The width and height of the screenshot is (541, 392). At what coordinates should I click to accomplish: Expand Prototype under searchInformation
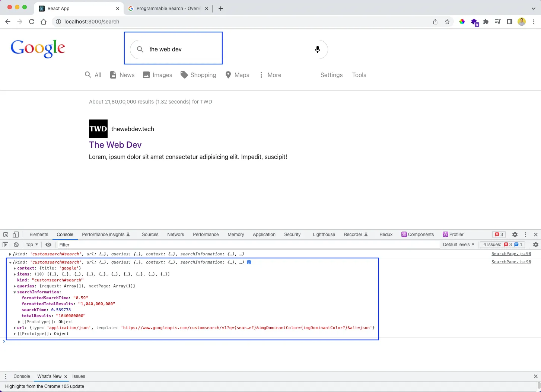coord(19,322)
